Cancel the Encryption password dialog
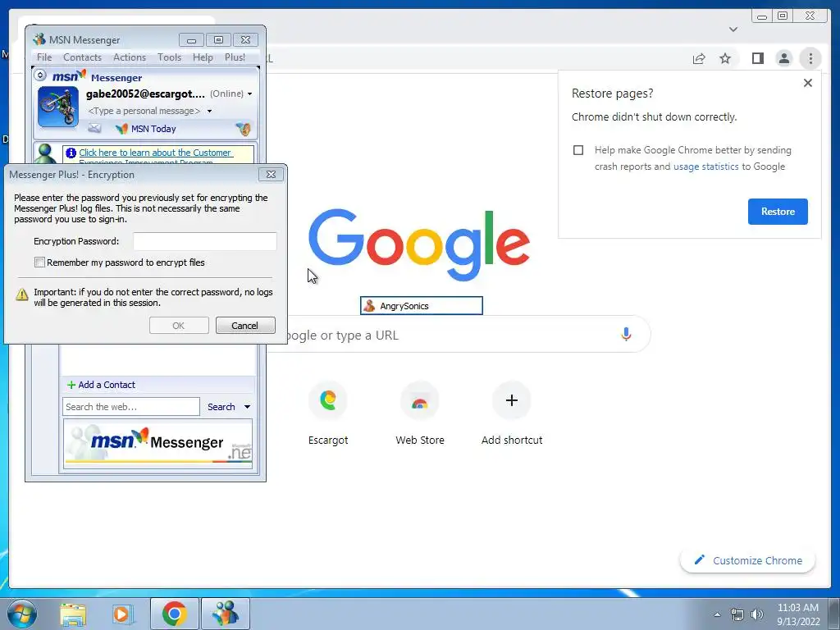840x630 pixels. pos(245,325)
